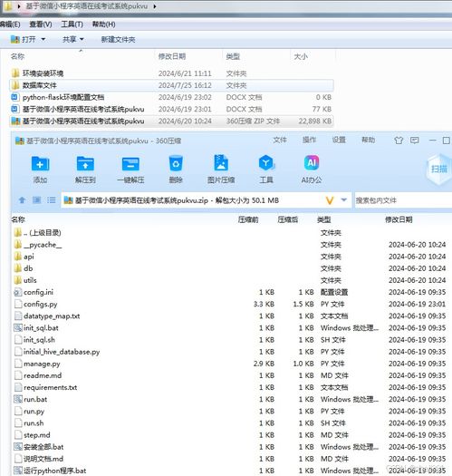Open the 操作 menu in 360压缩
This screenshot has height=476, width=452.
pos(309,140)
